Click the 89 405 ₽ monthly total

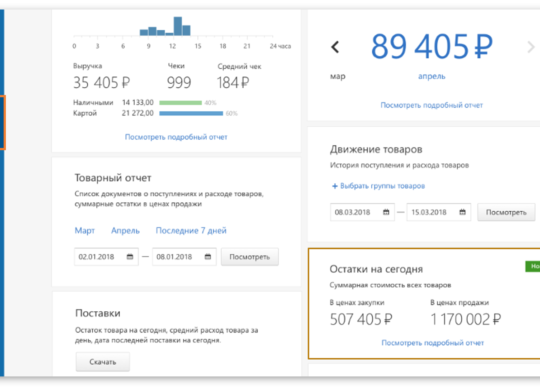click(432, 46)
